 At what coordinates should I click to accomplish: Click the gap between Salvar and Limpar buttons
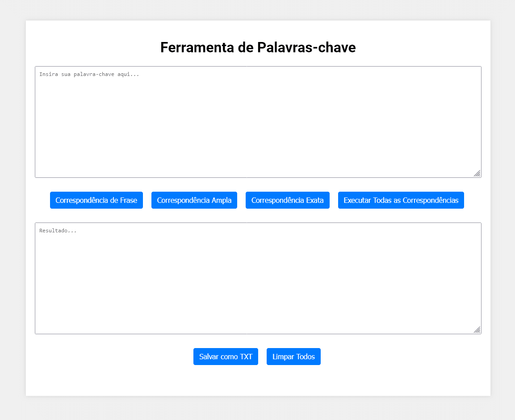tap(263, 357)
